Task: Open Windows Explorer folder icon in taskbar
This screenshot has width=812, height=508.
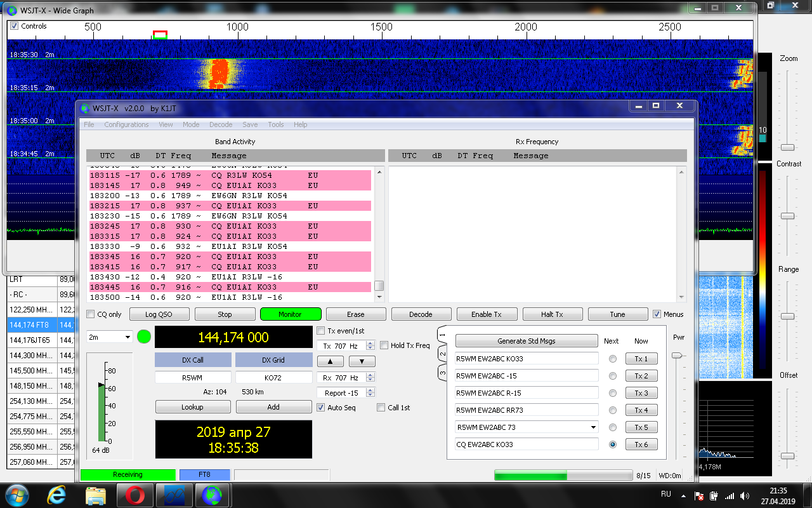Action: (x=96, y=495)
